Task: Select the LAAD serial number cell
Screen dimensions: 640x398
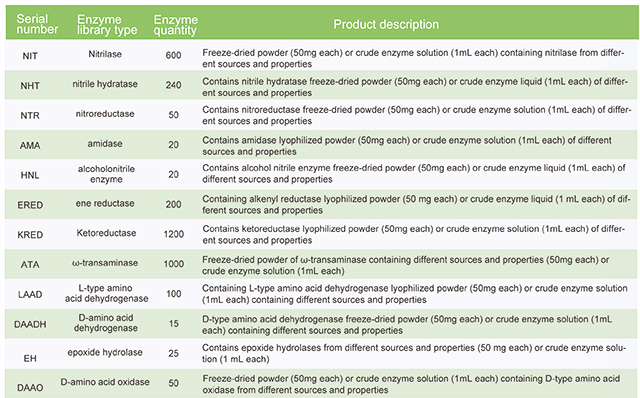Action: click(x=30, y=294)
